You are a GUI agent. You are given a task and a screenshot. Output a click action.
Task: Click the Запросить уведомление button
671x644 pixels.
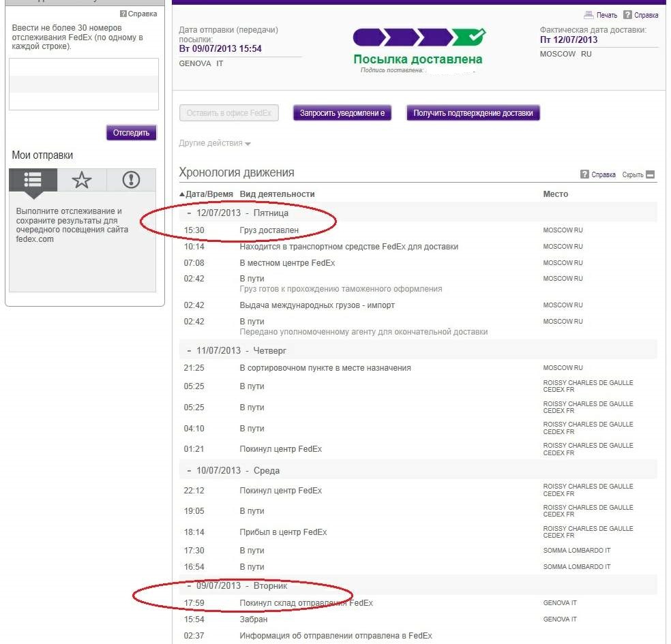tap(342, 113)
